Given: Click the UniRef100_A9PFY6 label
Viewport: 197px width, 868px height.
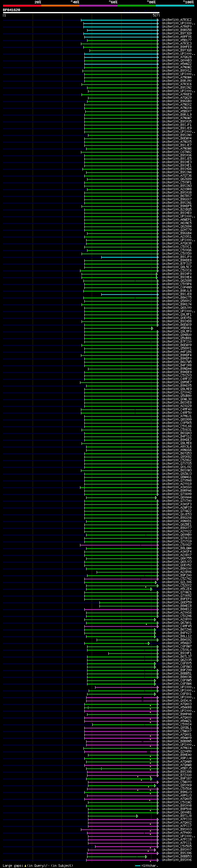Looking at the screenshot, I should click(x=177, y=37).
